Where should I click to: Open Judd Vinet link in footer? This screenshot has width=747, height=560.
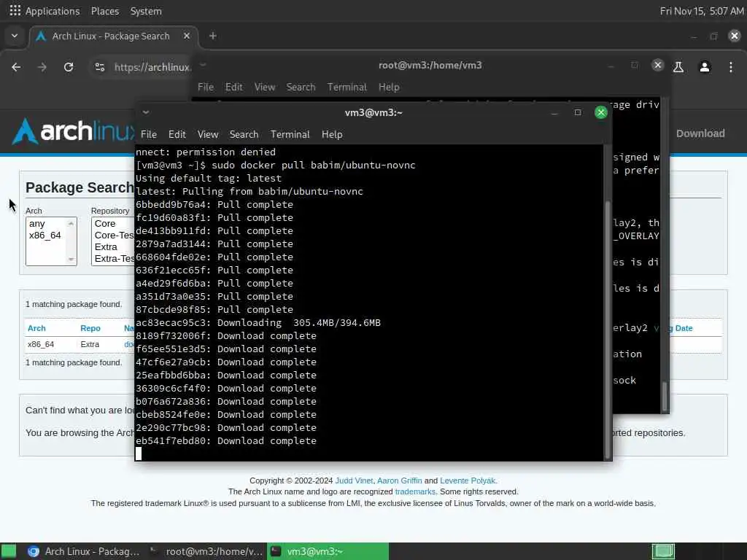(354, 481)
